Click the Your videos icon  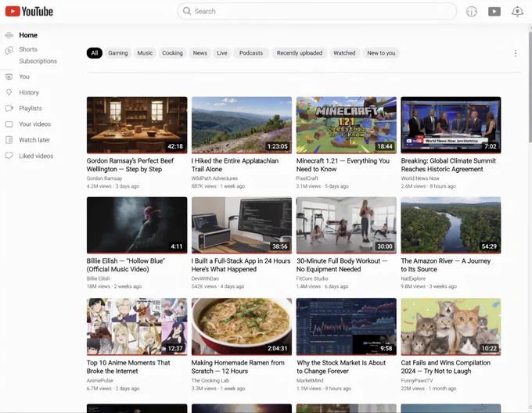point(9,124)
